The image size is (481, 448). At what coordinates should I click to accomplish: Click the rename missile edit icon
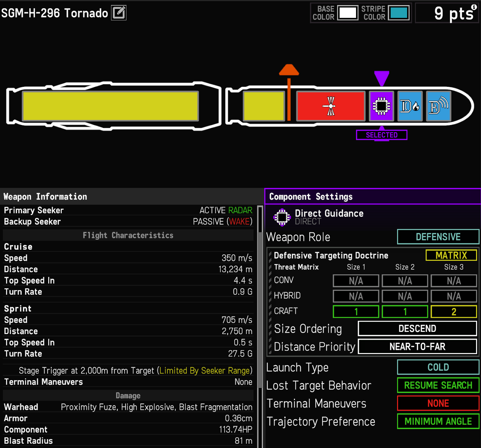[x=119, y=13]
